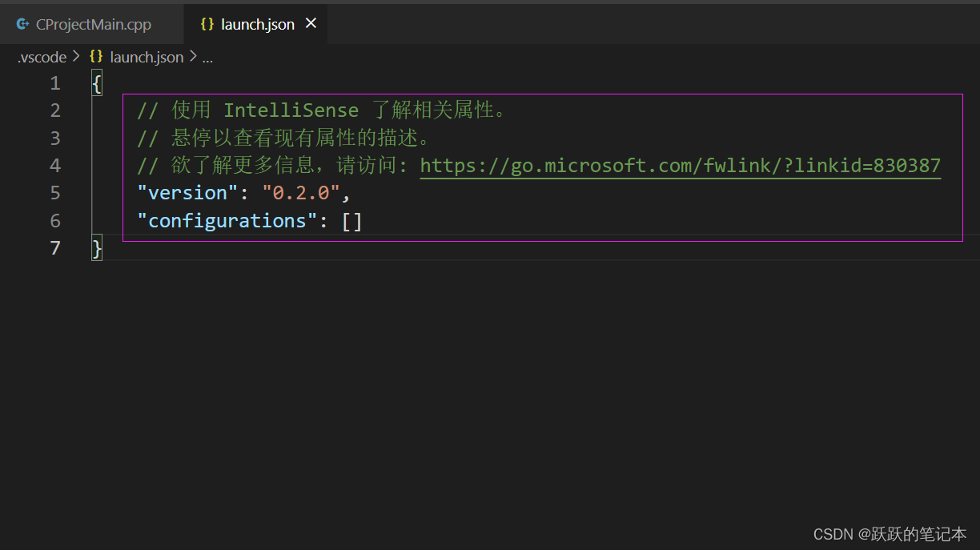Click line number 7 in the gutter
This screenshot has height=550, width=980.
pyautogui.click(x=54, y=248)
